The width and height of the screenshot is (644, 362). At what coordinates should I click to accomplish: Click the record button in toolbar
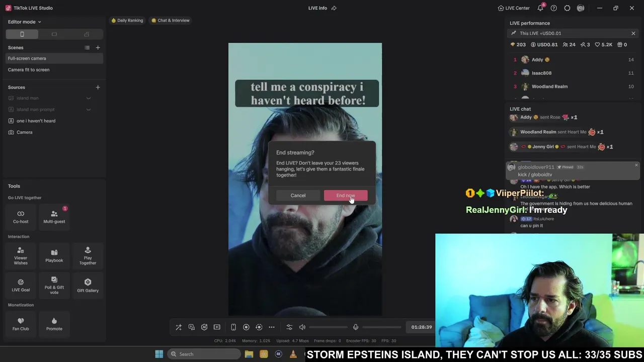(x=246, y=327)
